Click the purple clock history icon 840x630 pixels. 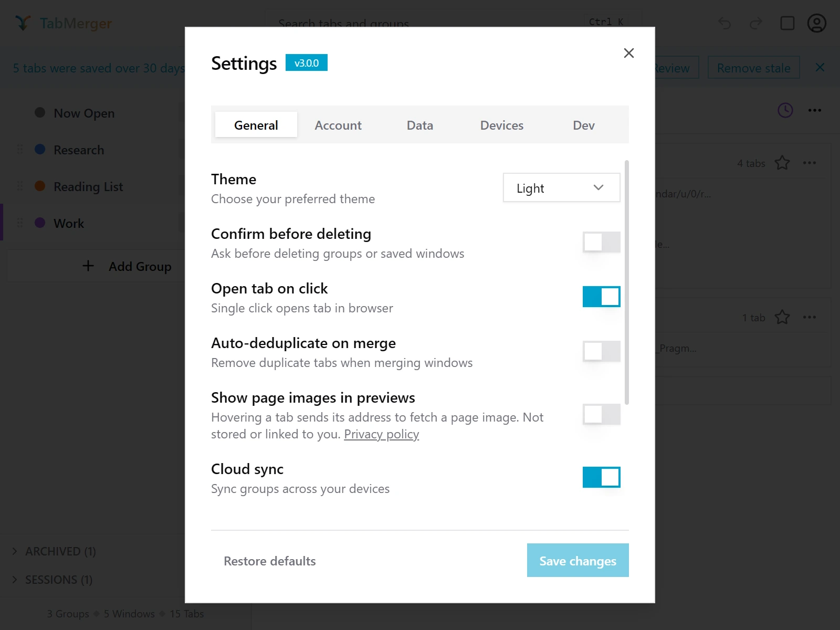[785, 110]
